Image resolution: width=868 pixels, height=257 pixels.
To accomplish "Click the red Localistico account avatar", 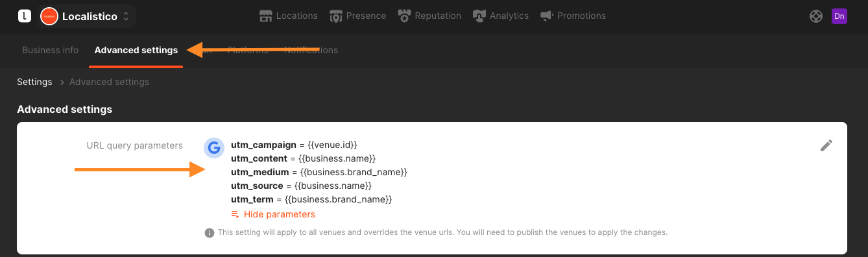I will [49, 16].
